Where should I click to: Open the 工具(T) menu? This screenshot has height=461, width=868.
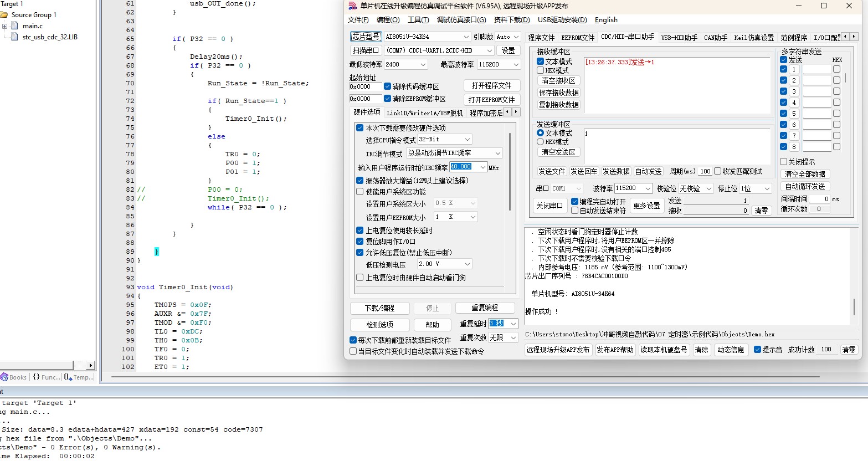point(418,20)
